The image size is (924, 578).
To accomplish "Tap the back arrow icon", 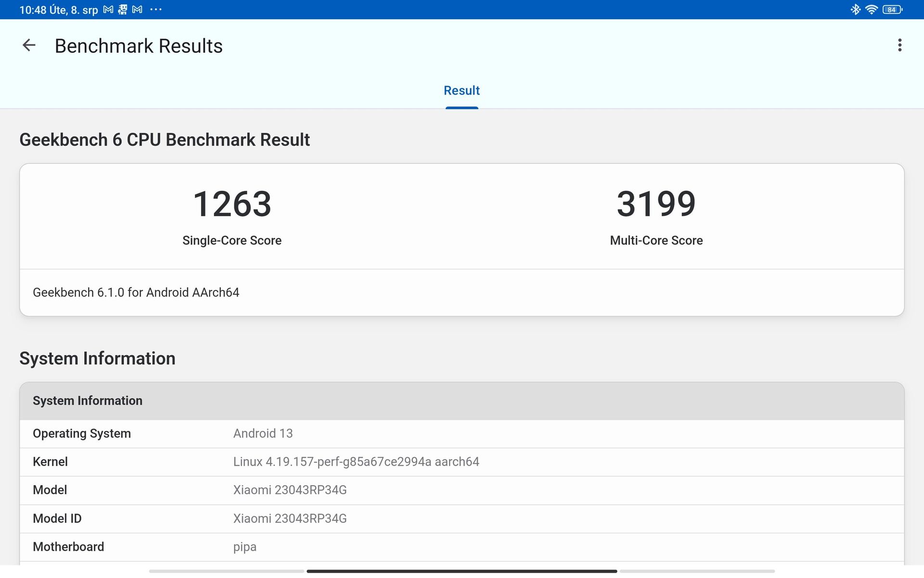I will coord(29,45).
